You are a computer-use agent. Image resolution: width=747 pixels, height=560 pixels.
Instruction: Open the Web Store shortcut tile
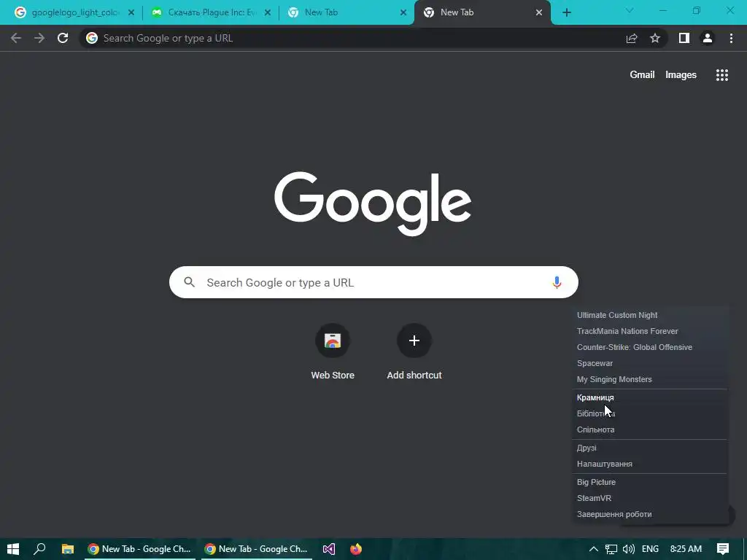[333, 351]
